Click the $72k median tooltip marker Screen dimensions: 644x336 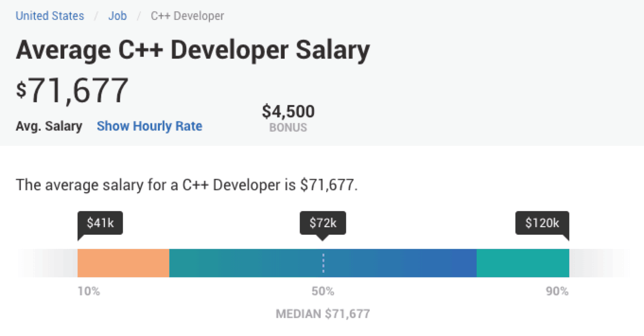[x=323, y=223]
